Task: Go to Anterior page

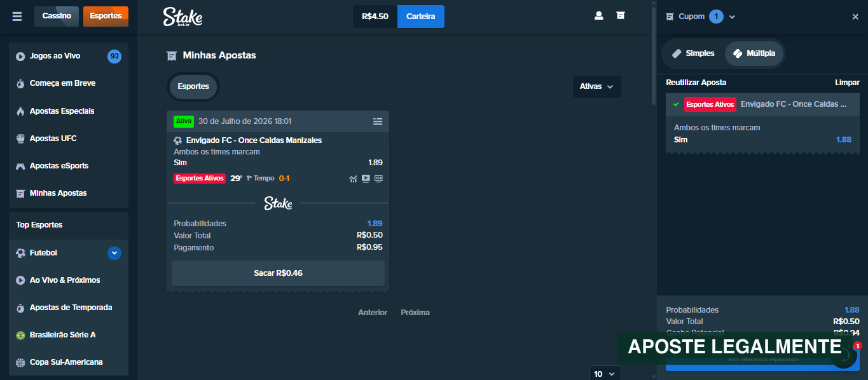Action: click(373, 313)
